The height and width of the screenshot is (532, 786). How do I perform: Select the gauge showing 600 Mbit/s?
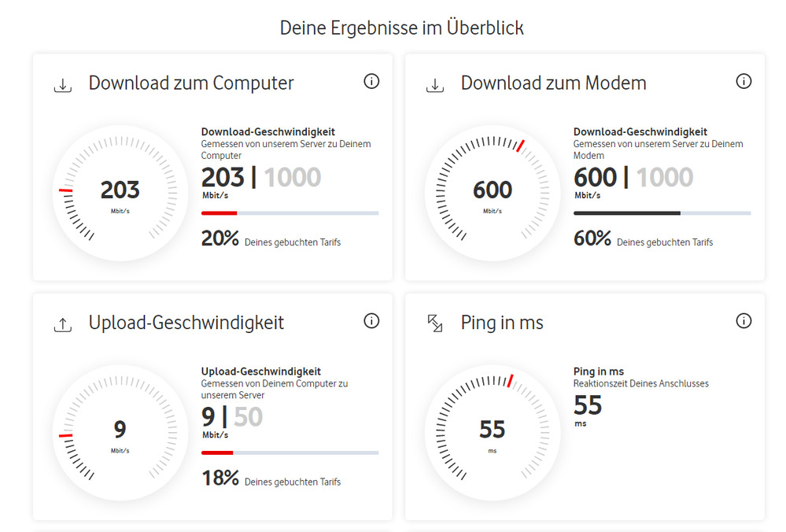[x=493, y=191]
